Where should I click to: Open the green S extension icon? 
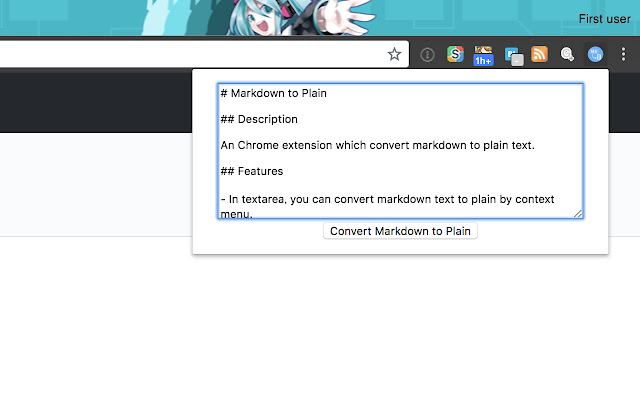click(455, 54)
